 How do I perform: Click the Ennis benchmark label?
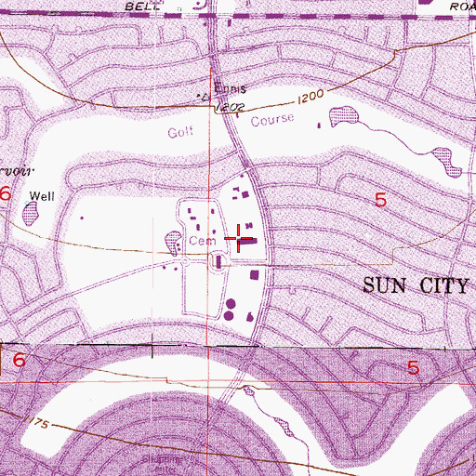tap(231, 88)
